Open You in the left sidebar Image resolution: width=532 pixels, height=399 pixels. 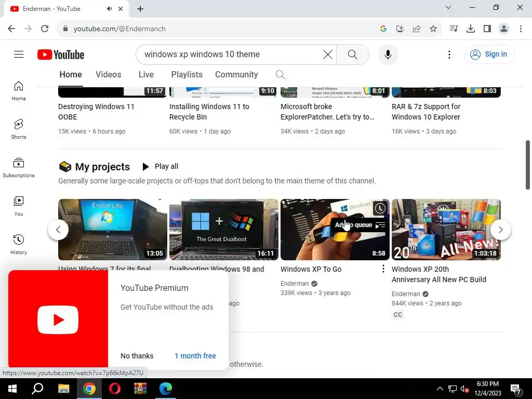[x=19, y=206]
